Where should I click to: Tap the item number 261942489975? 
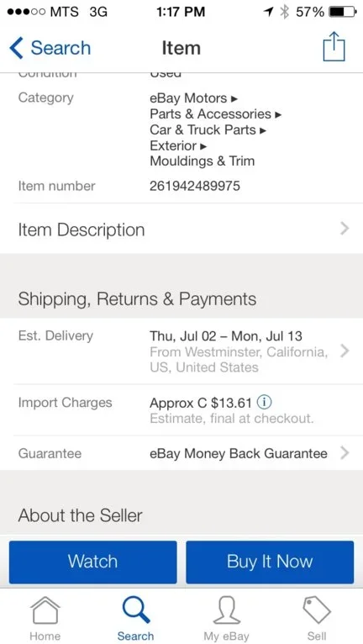point(195,186)
